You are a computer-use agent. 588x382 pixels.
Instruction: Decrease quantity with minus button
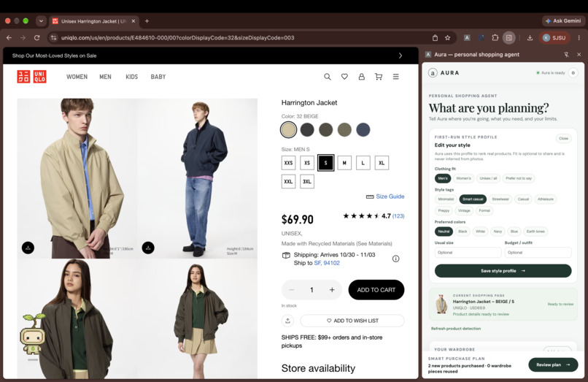292,289
